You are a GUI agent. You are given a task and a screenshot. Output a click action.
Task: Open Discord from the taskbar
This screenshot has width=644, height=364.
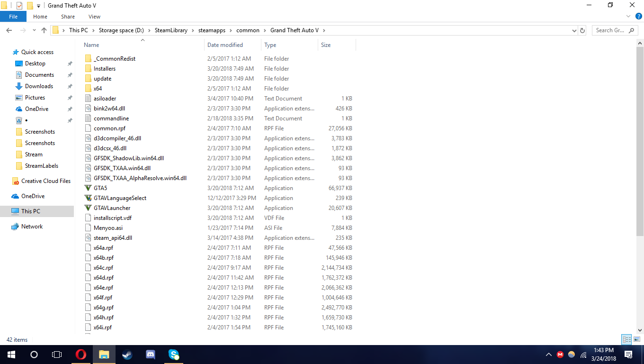pos(151,354)
